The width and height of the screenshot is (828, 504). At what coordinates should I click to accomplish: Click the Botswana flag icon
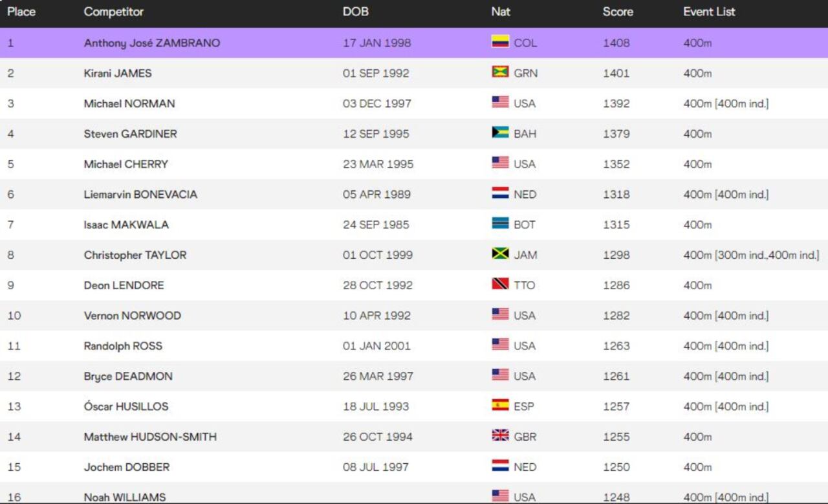(x=500, y=224)
